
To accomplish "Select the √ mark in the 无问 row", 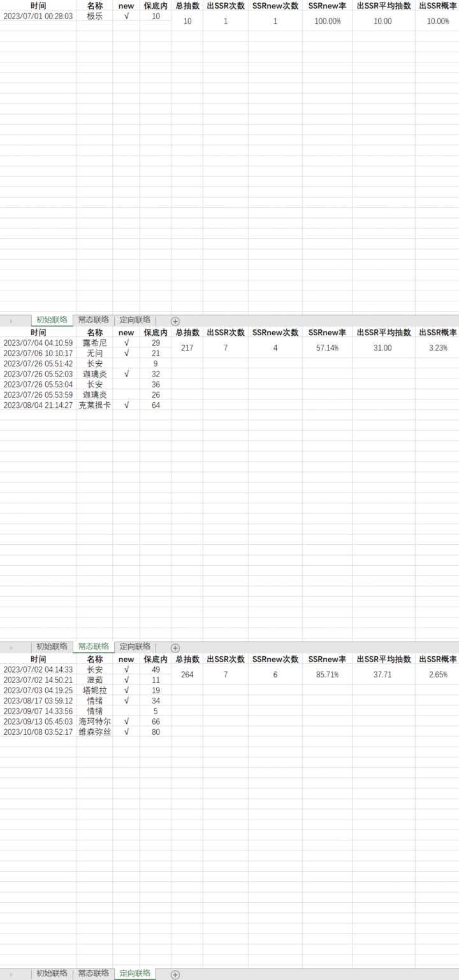I will (126, 353).
